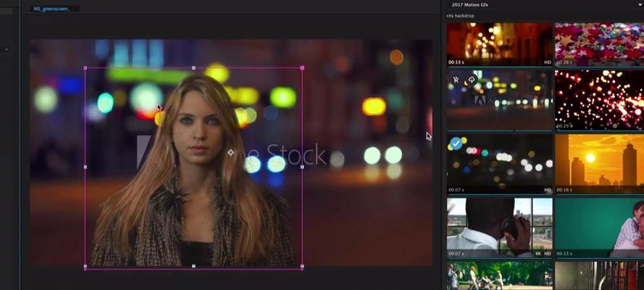Click the bottom-center handle of the bounding box
644x290 pixels.
(x=194, y=266)
